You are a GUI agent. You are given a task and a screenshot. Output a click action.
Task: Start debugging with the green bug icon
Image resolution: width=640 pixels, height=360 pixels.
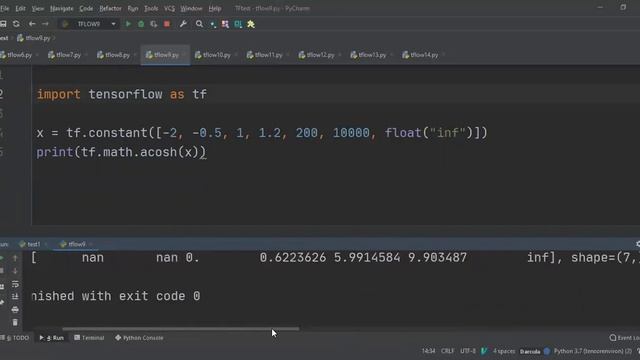pyautogui.click(x=141, y=24)
